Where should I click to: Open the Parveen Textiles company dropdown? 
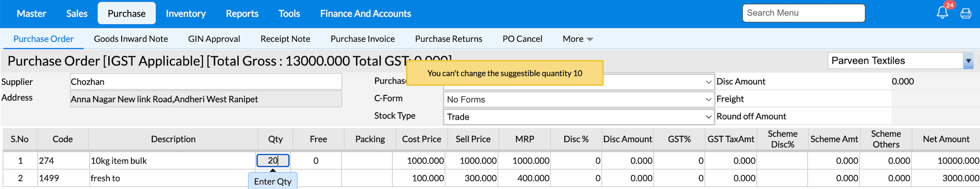(968, 61)
